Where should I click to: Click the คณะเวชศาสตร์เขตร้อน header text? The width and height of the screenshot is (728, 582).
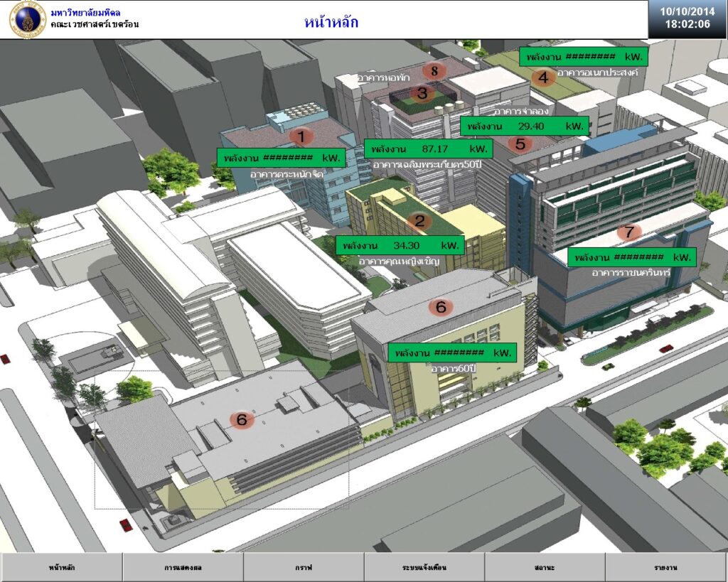point(95,24)
